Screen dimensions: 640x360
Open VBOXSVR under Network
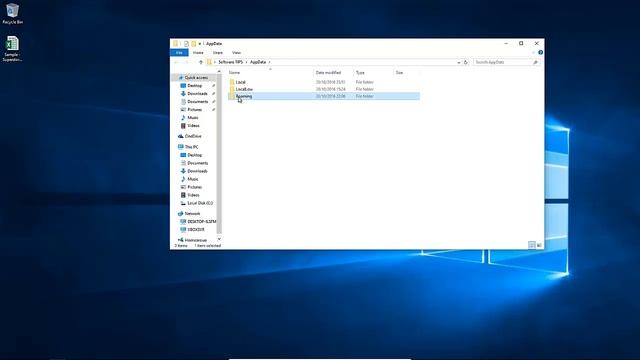[x=196, y=229]
